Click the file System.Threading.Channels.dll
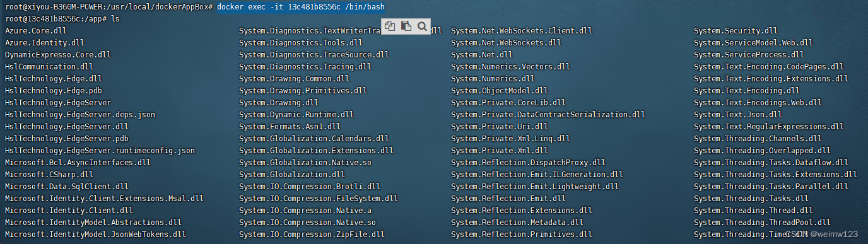 pyautogui.click(x=758, y=138)
